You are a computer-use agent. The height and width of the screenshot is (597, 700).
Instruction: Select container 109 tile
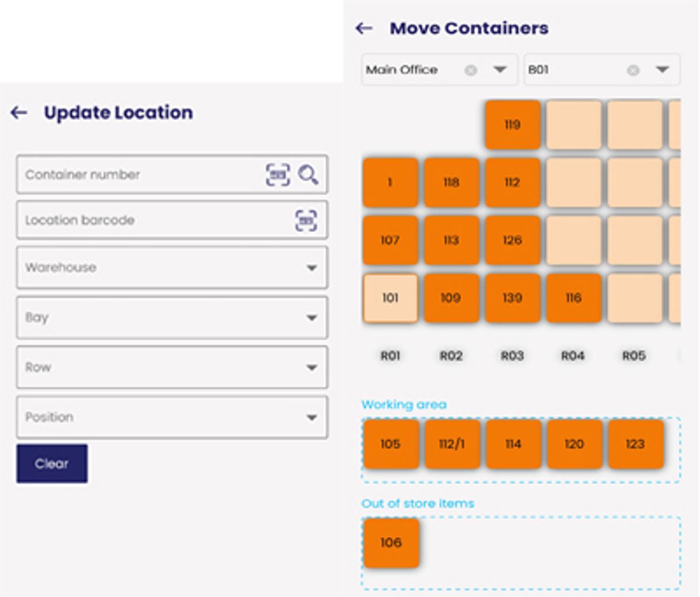click(451, 298)
